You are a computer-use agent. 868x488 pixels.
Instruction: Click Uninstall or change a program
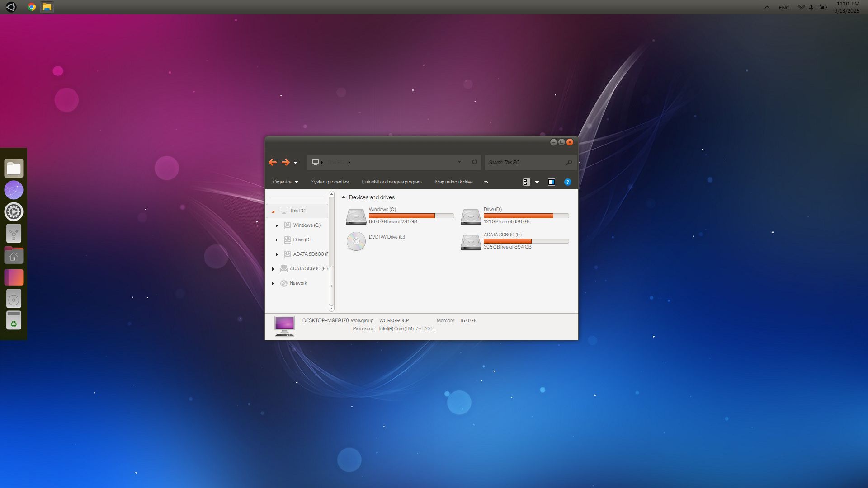click(x=392, y=182)
